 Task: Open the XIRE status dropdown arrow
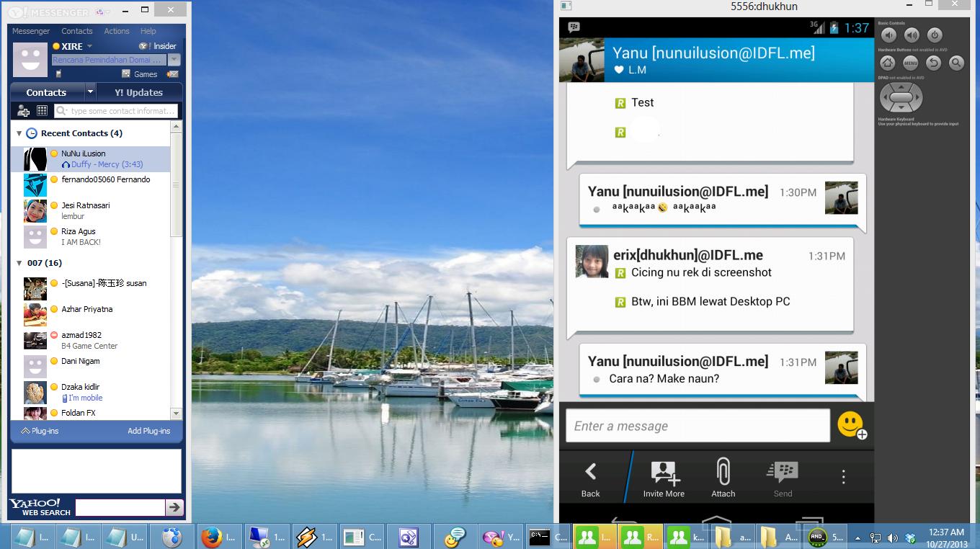point(90,46)
